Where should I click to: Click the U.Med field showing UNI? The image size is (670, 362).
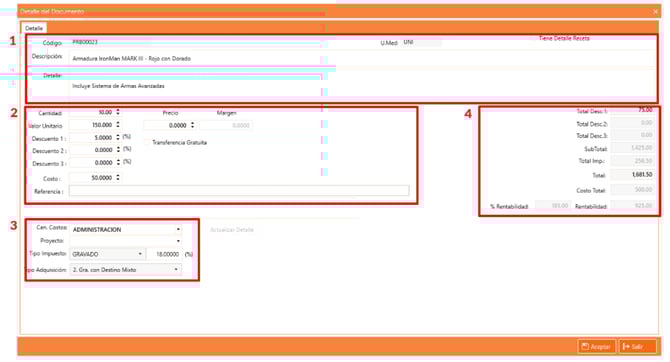point(422,42)
